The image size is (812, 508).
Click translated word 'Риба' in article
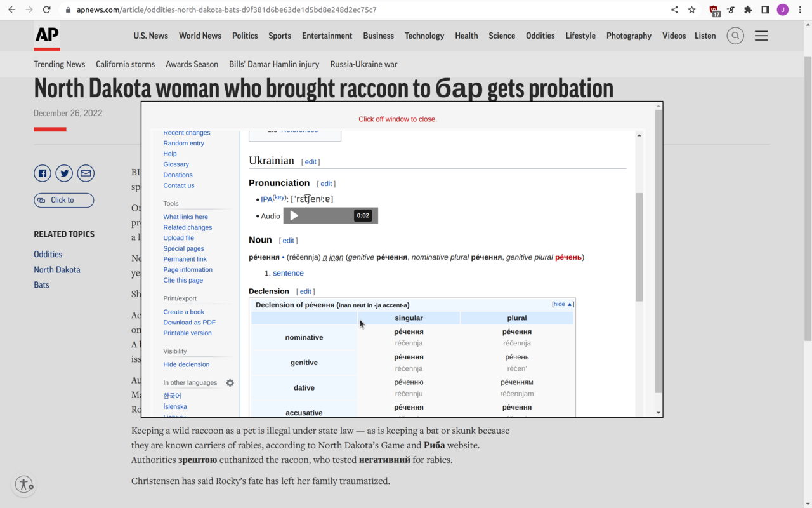pos(435,445)
